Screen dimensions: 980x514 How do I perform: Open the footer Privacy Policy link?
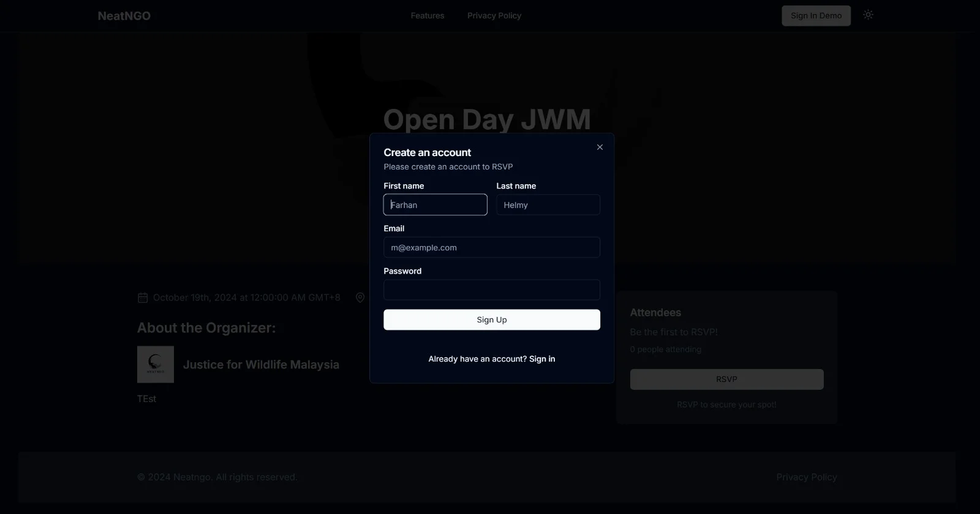pyautogui.click(x=806, y=477)
